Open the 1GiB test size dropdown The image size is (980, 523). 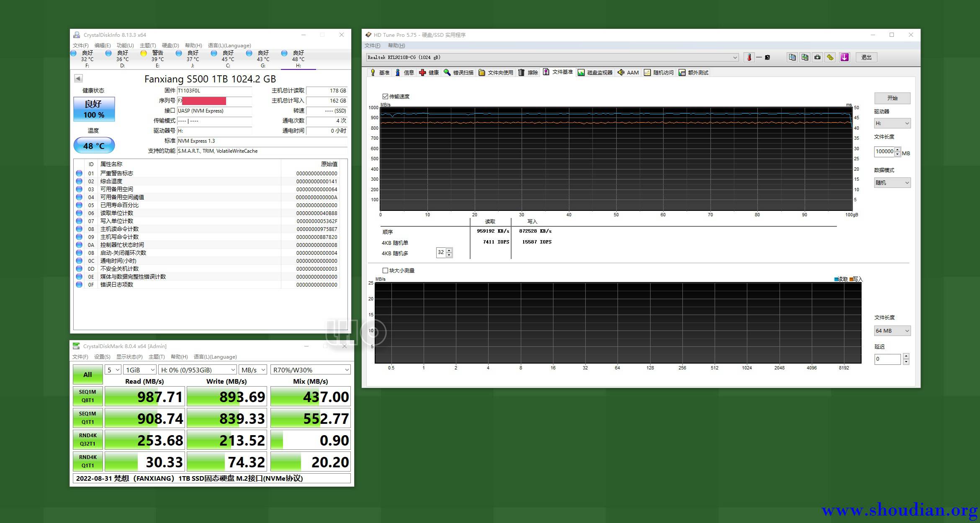coord(140,370)
